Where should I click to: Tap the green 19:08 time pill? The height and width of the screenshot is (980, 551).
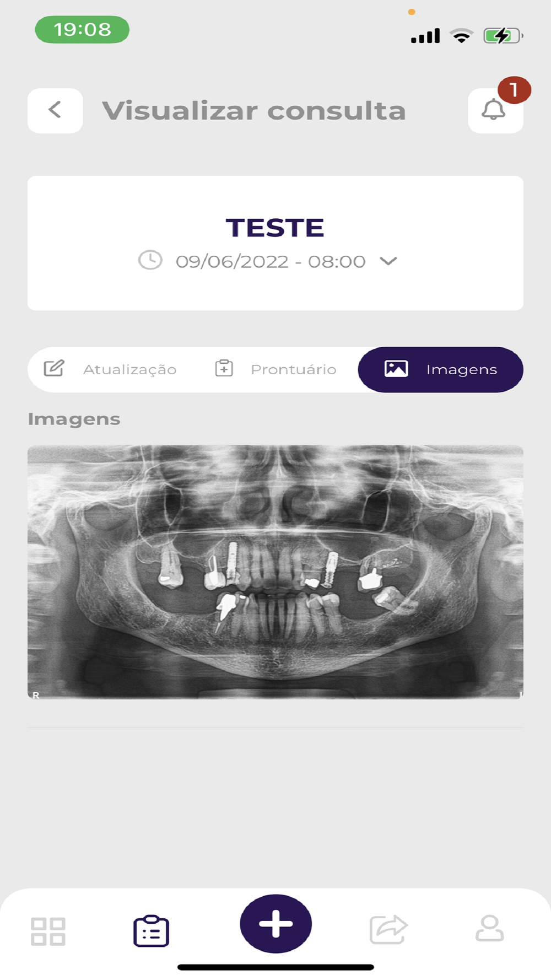click(x=82, y=30)
